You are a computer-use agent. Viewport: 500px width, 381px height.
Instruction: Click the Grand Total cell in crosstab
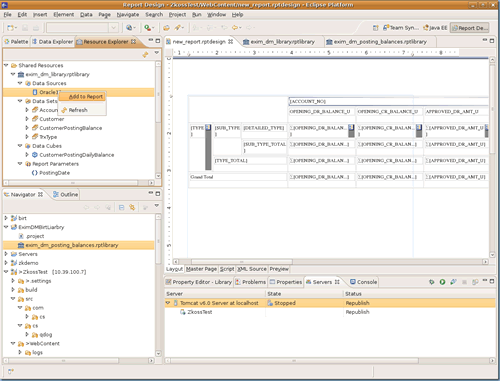(x=238, y=177)
